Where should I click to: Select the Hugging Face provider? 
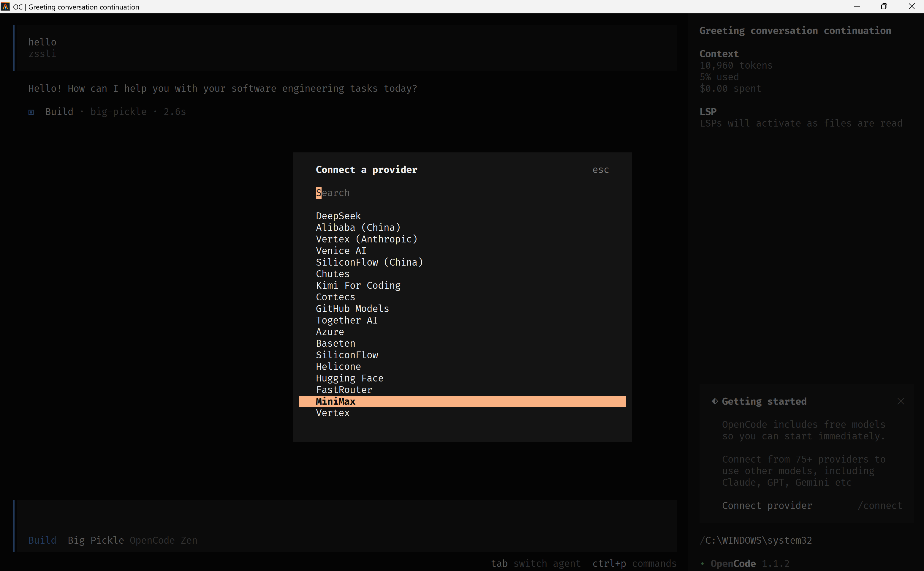pyautogui.click(x=349, y=378)
